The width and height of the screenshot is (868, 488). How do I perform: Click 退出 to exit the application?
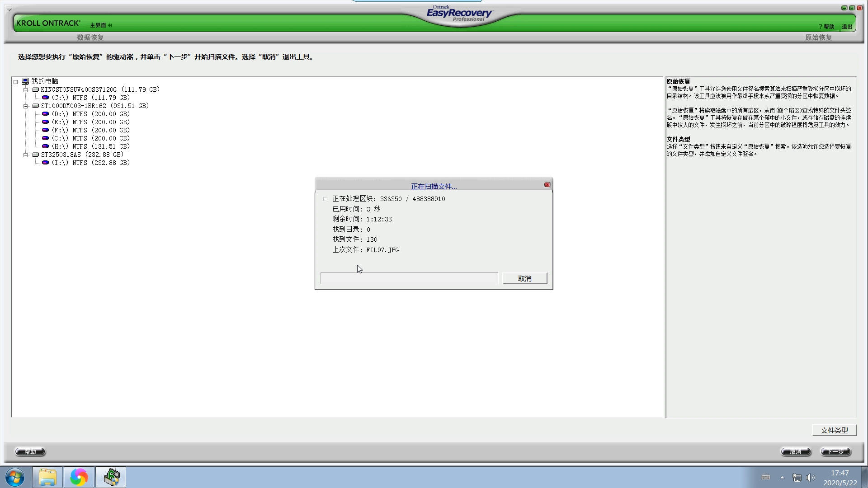coord(847,27)
